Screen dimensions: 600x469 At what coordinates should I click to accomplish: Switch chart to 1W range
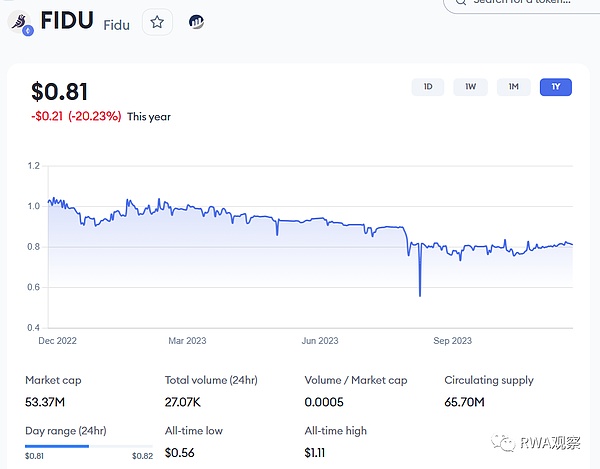(470, 87)
